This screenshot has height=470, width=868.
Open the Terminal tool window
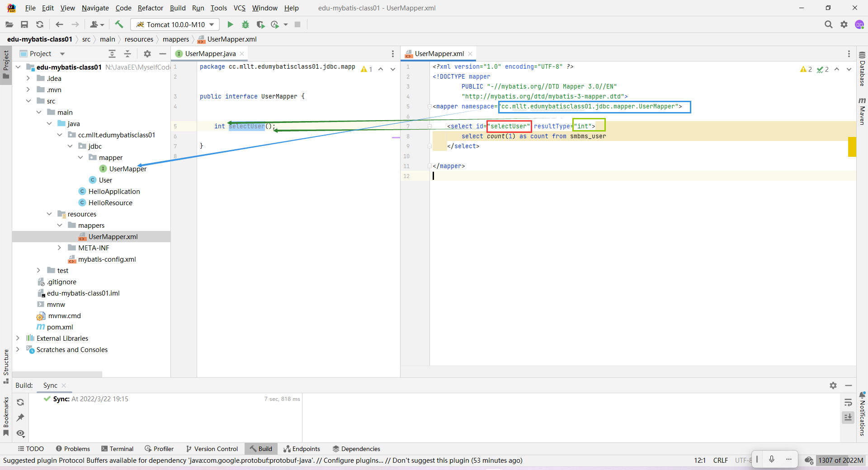click(118, 449)
